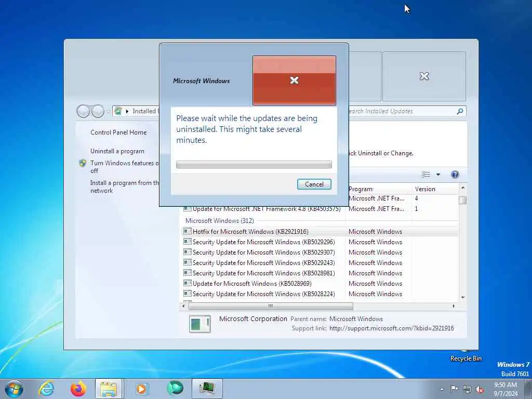The height and width of the screenshot is (399, 532).
Task: Focus the Search Installed Updates field
Action: tap(403, 111)
